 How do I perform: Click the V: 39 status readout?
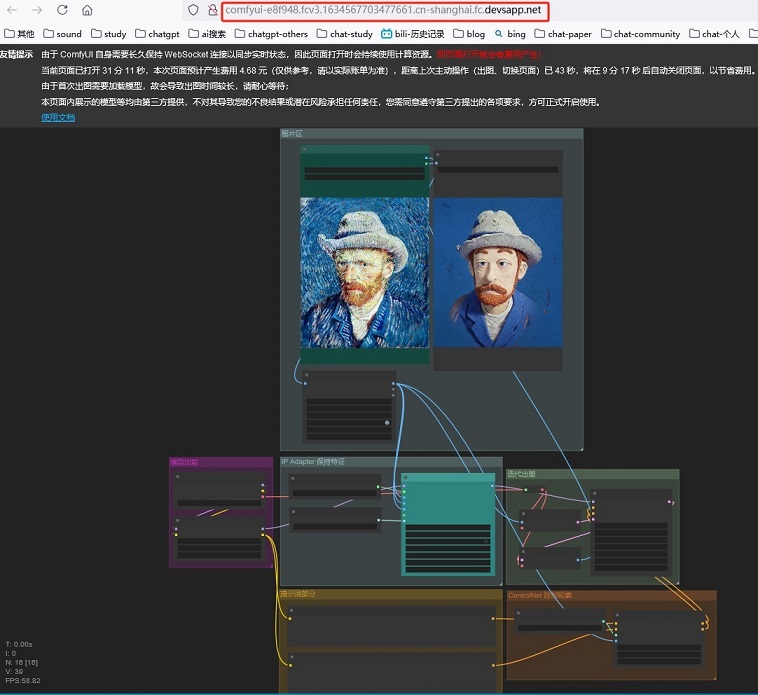pos(14,671)
